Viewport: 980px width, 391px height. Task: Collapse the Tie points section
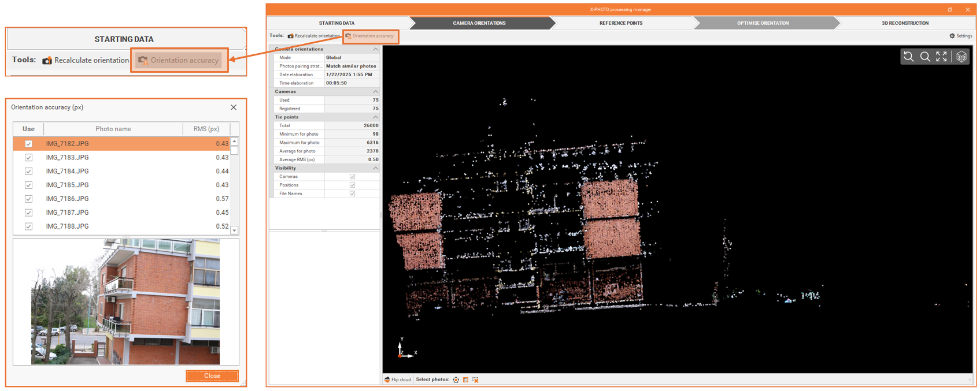375,117
